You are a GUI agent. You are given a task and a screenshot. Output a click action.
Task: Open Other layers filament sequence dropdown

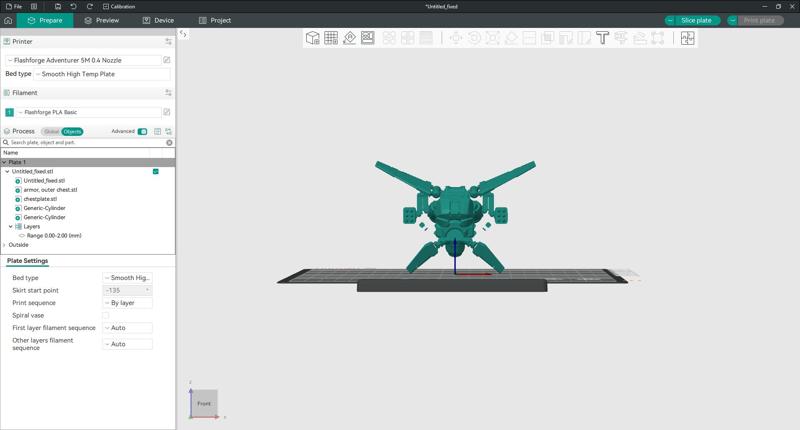point(128,344)
